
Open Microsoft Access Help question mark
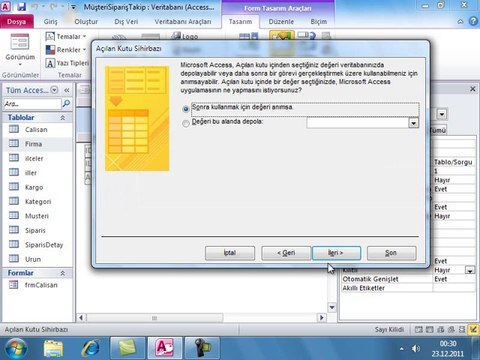pyautogui.click(x=473, y=21)
